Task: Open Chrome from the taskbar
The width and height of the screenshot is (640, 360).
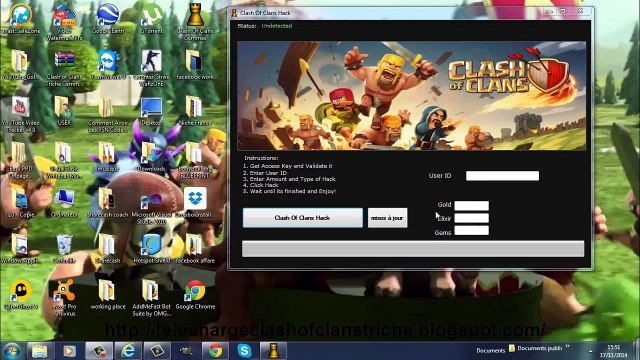Action: point(216,351)
